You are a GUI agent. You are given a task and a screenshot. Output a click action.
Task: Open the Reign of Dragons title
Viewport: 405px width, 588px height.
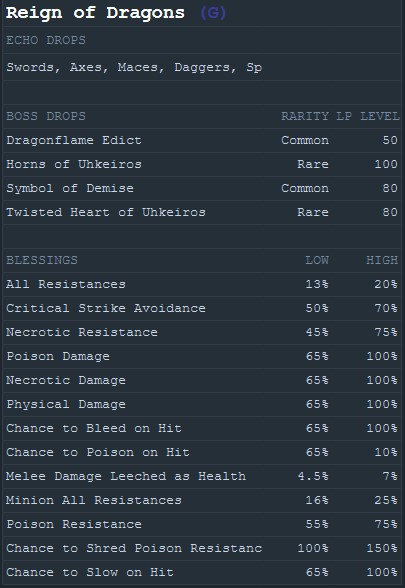95,13
